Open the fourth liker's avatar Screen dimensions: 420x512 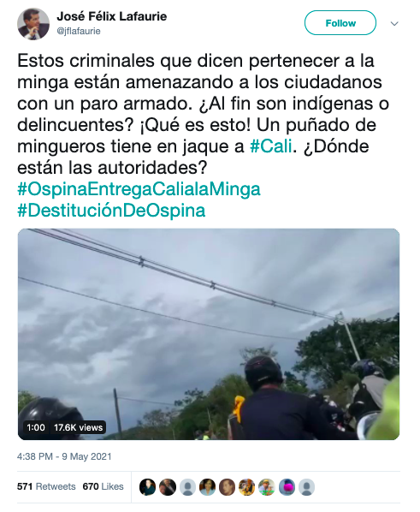207,487
